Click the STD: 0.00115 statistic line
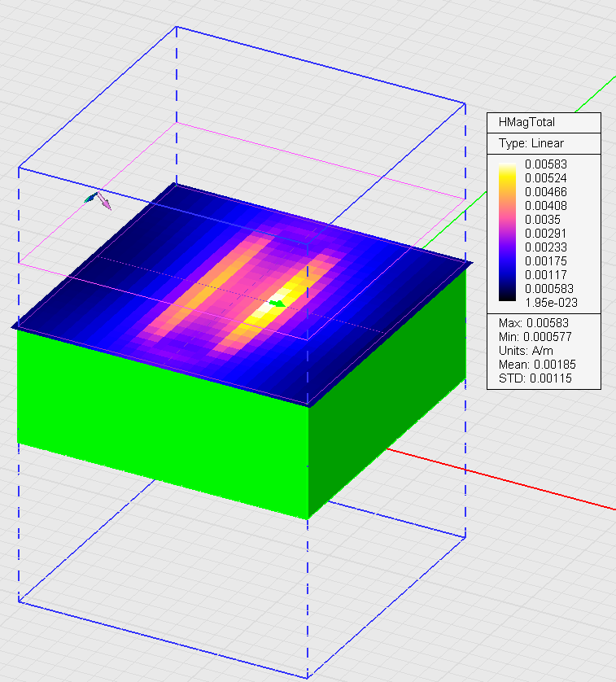 pos(534,378)
